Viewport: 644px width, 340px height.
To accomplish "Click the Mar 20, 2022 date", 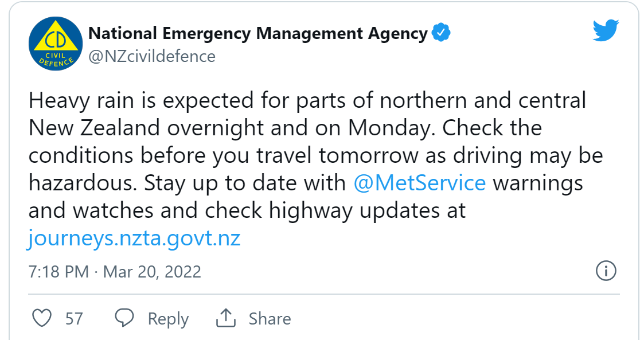I will point(152,272).
